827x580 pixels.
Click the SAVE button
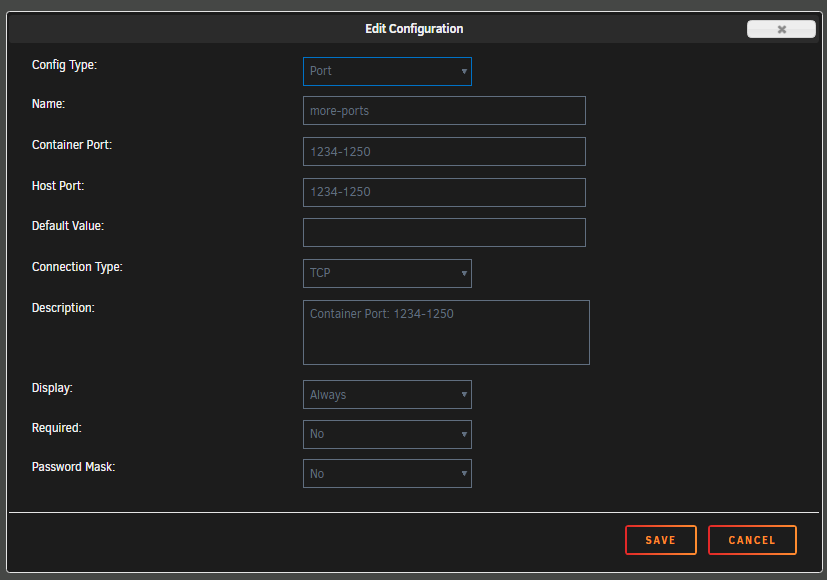pyautogui.click(x=661, y=540)
